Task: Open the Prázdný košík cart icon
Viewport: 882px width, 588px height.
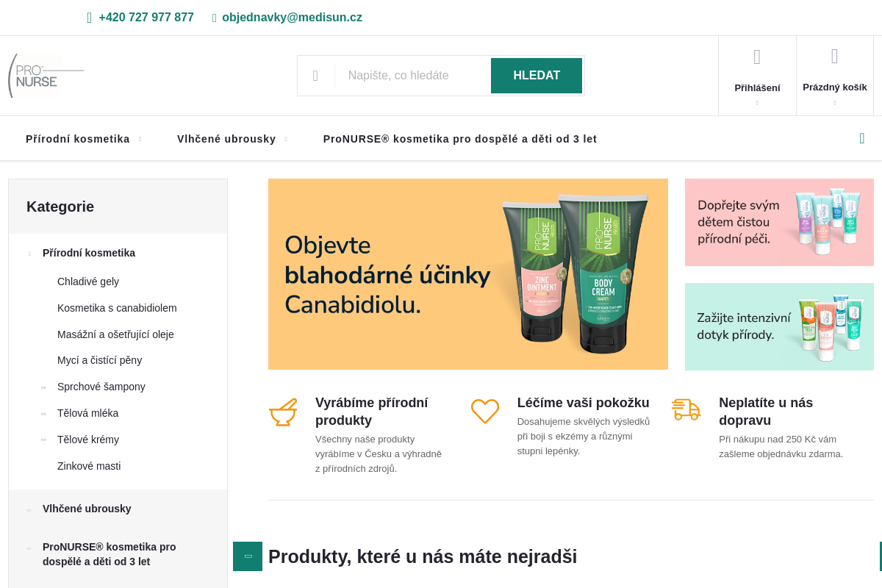Action: tap(834, 56)
